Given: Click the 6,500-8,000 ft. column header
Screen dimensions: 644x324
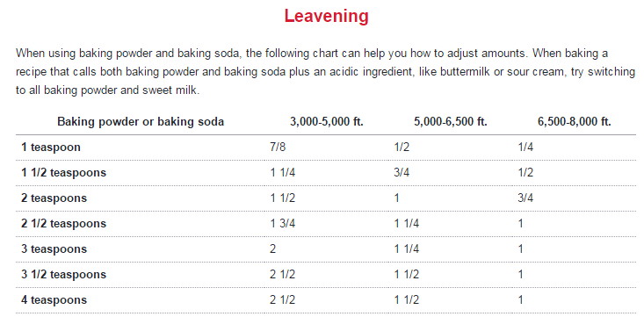Looking at the screenshot, I should (575, 121).
